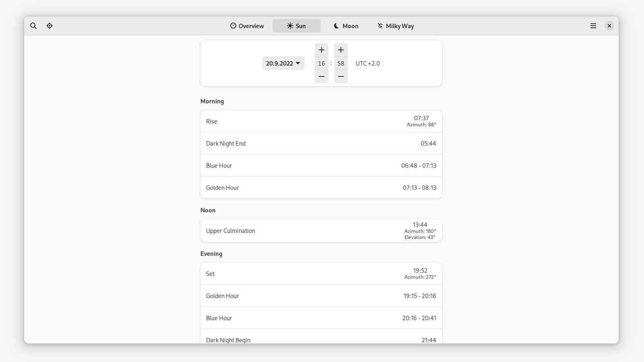Switch to the Moon tab

click(x=346, y=26)
